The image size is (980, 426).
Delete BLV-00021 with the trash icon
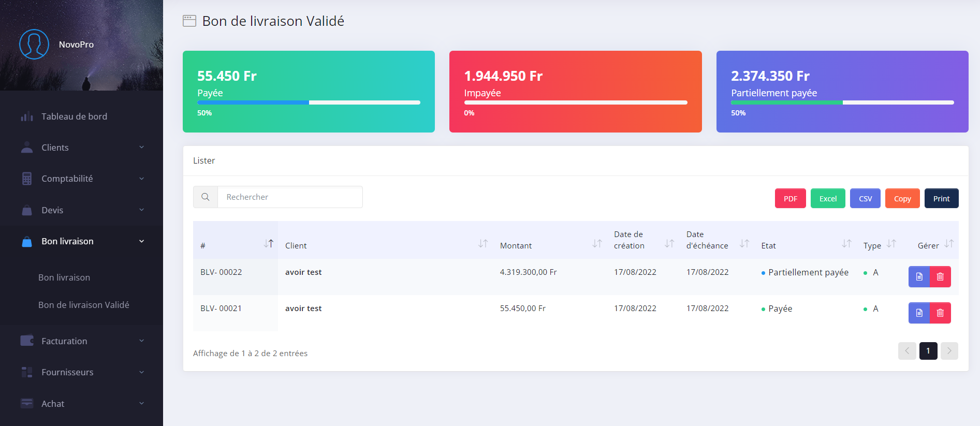(940, 313)
